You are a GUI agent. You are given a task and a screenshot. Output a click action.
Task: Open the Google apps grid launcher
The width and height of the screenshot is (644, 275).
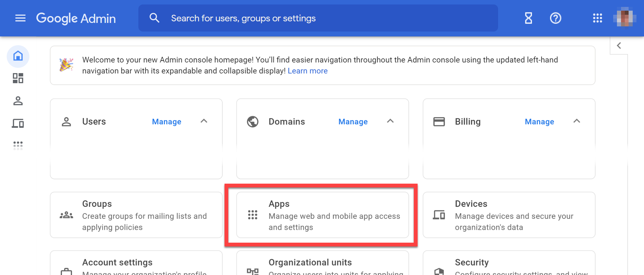(597, 18)
